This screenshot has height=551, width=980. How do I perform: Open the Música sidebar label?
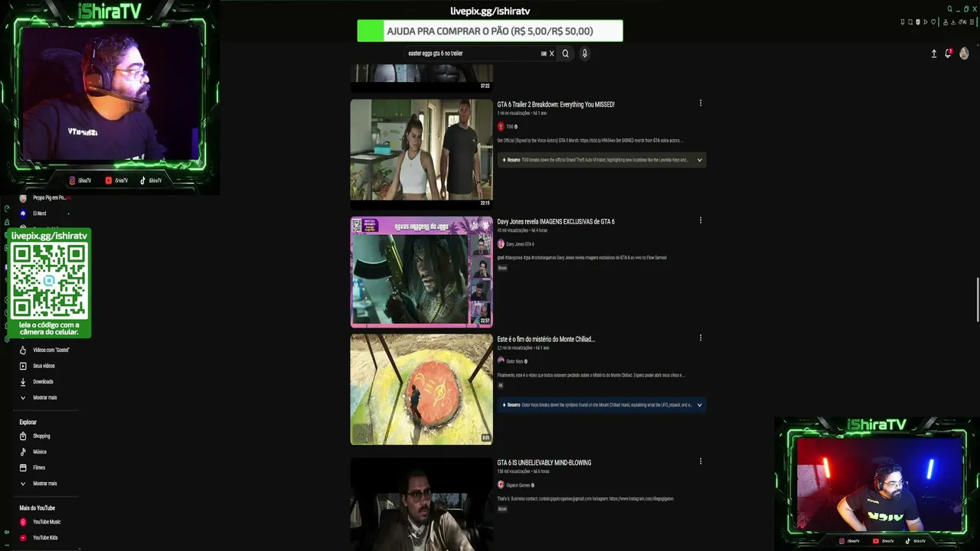pyautogui.click(x=40, y=452)
